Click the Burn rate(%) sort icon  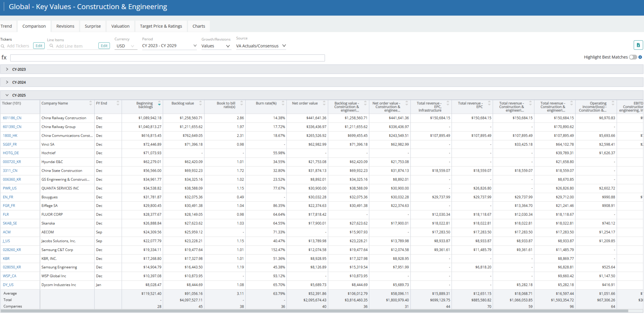283,103
